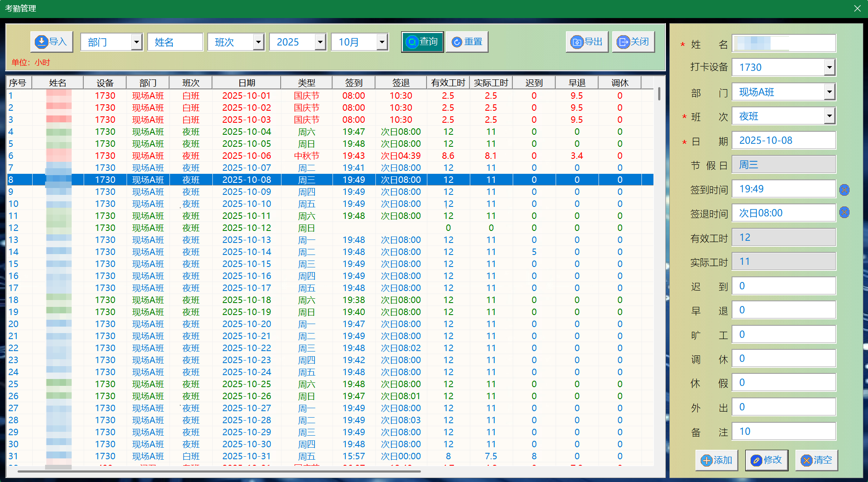Click the 签到 column header
This screenshot has width=868, height=482.
point(354,83)
